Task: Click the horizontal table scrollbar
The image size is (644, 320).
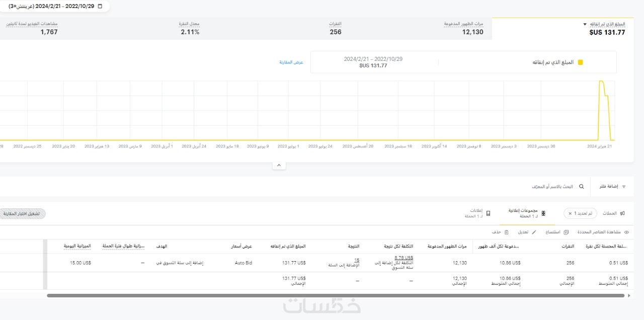Action: (336, 296)
